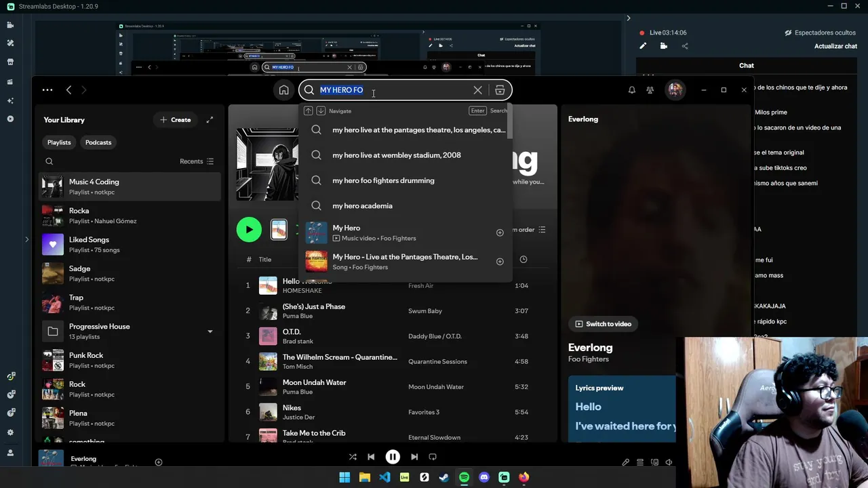This screenshot has width=868, height=488.
Task: Open lyrics microphone icon in player bar
Action: click(625, 462)
